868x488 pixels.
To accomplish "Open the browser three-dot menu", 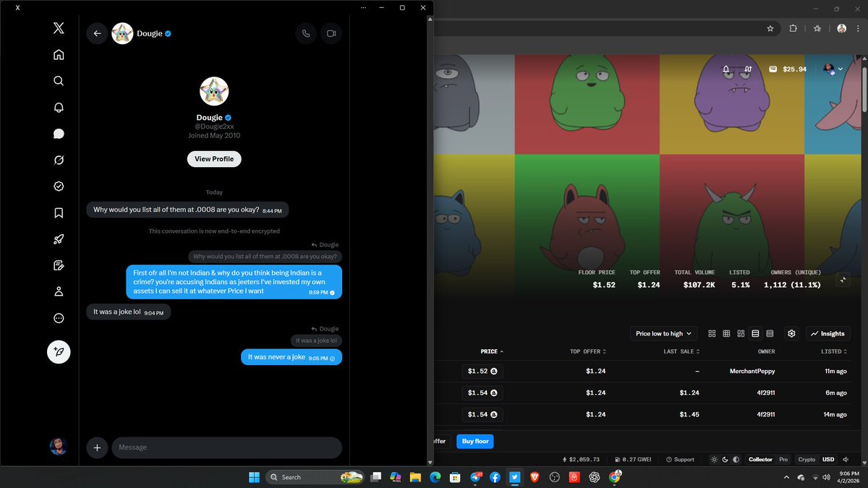I will point(859,29).
